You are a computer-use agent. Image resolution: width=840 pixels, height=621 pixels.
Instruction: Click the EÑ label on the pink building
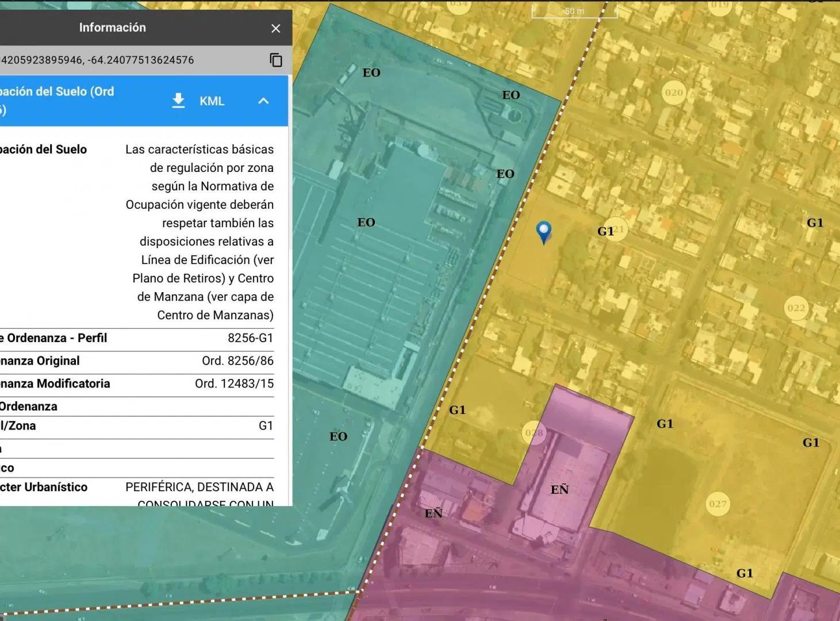pos(559,489)
